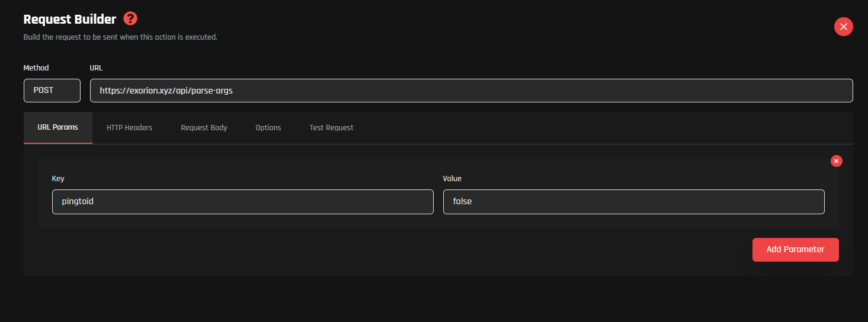Click the build request description subtitle
Image resolution: width=868 pixels, height=322 pixels.
click(x=120, y=37)
